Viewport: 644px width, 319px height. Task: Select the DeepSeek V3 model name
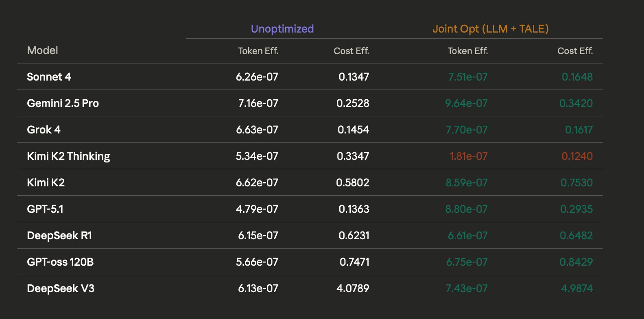point(61,288)
